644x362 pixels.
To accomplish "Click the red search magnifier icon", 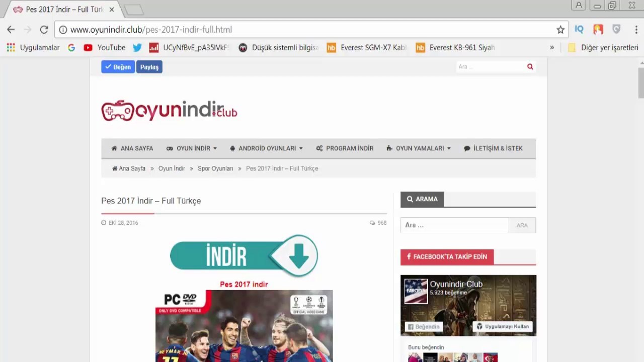I will coord(530,67).
